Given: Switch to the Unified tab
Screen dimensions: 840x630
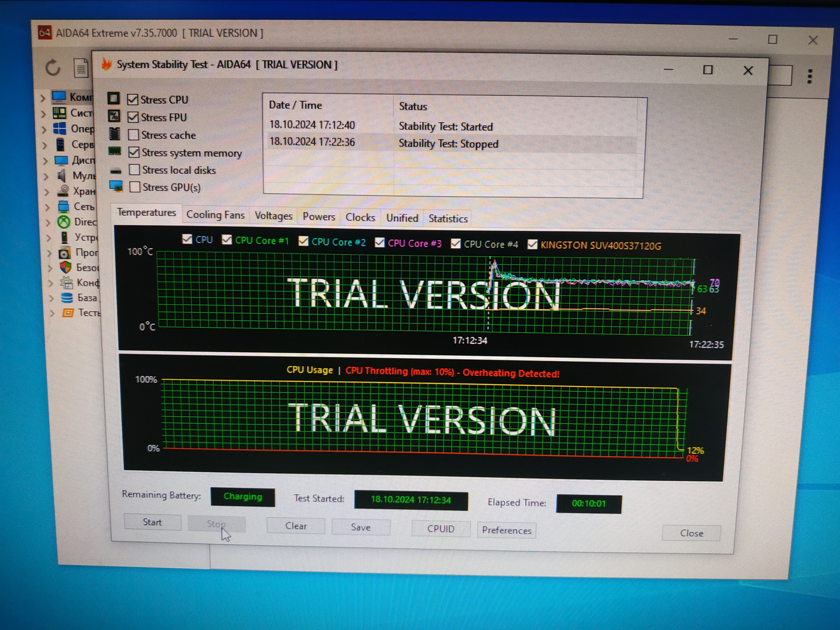Looking at the screenshot, I should (x=402, y=218).
